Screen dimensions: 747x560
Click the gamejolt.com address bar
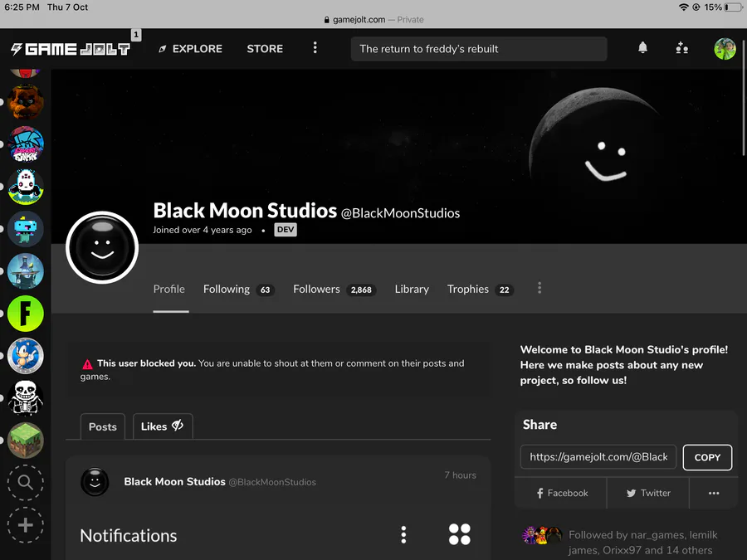[x=373, y=20]
